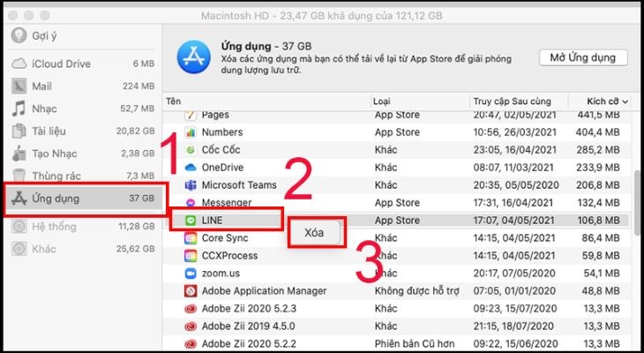Click the Ứng dụng - 37 GB heading
The height and width of the screenshot is (353, 644).
point(266,46)
